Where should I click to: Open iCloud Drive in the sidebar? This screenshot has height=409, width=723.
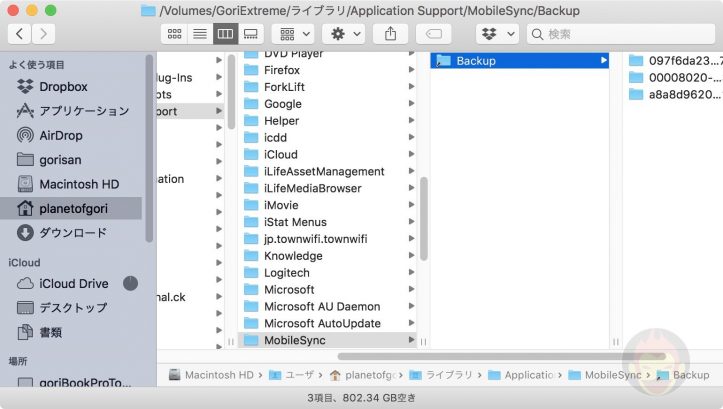73,284
